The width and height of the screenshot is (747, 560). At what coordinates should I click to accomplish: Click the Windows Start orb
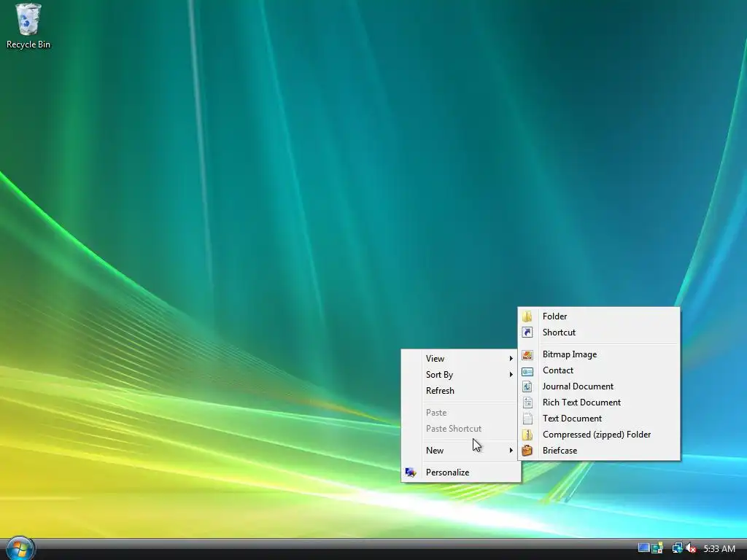click(x=20, y=548)
